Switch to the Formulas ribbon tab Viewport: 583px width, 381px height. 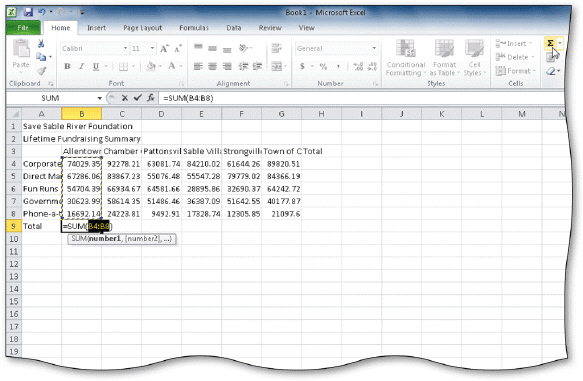[194, 28]
